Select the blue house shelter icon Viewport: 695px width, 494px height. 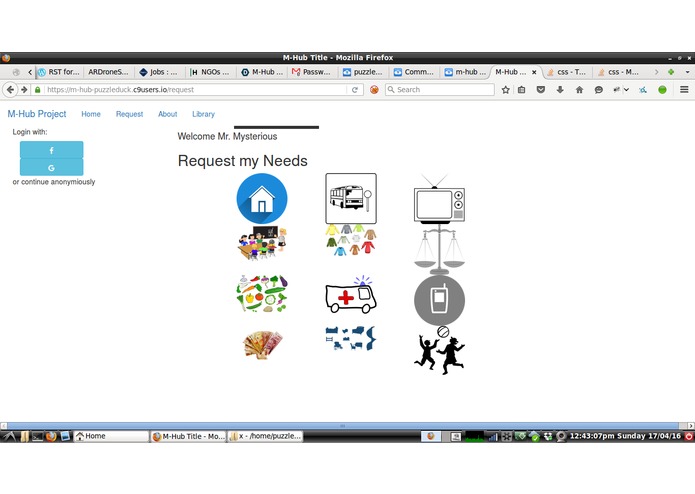(262, 198)
